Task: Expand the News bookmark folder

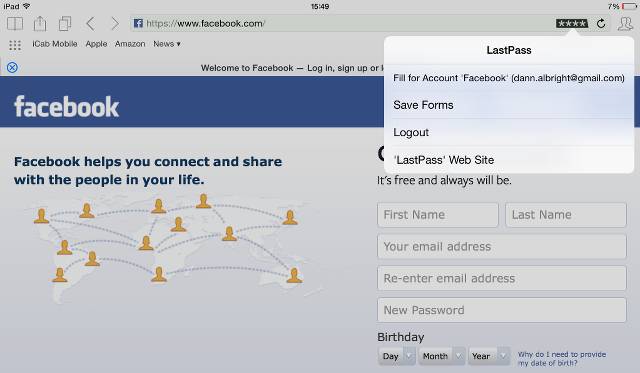Action: coord(167,44)
